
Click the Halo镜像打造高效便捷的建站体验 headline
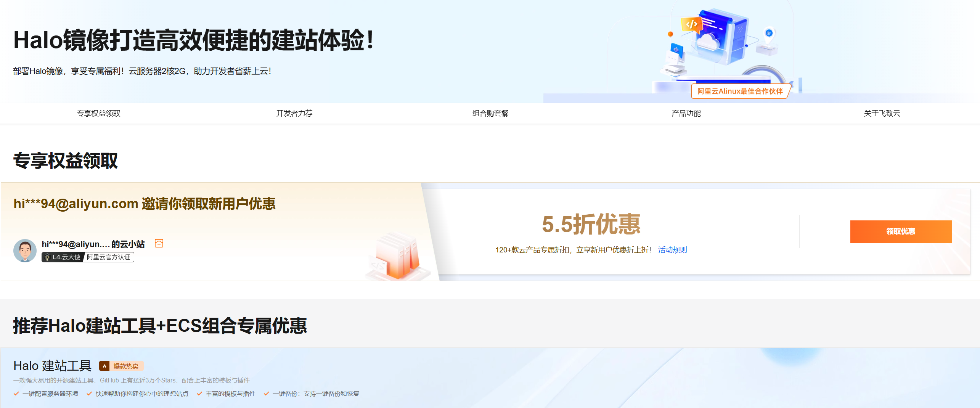click(194, 40)
